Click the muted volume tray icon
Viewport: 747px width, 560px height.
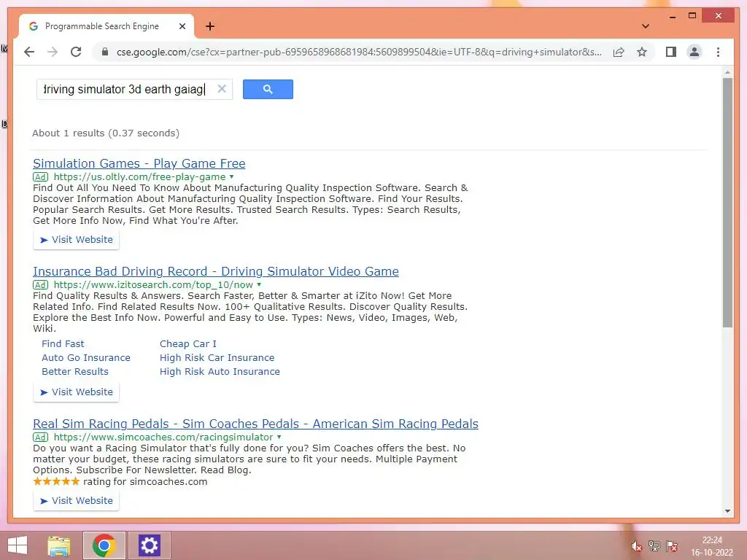pos(636,546)
